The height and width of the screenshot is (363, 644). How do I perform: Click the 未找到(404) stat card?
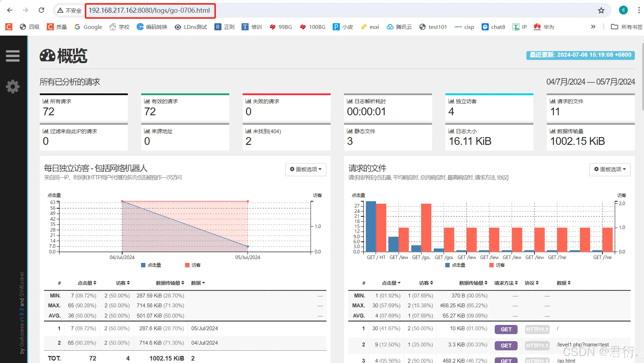(287, 137)
